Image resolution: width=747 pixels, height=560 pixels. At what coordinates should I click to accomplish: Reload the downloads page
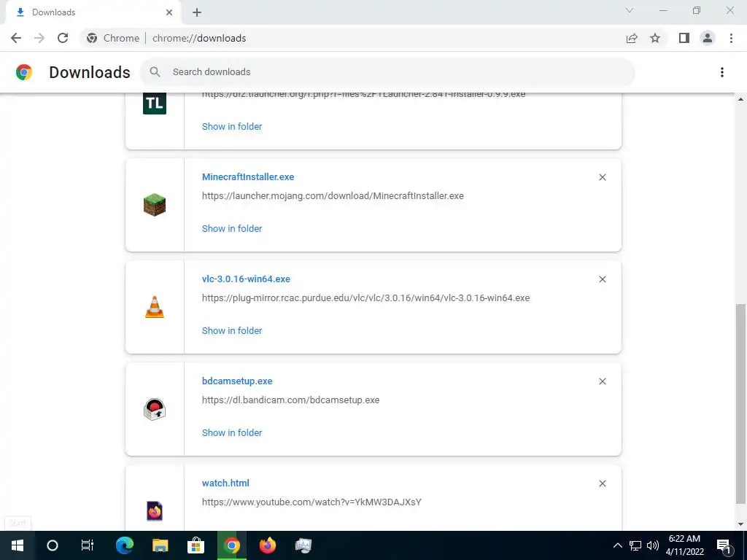pyautogui.click(x=63, y=38)
